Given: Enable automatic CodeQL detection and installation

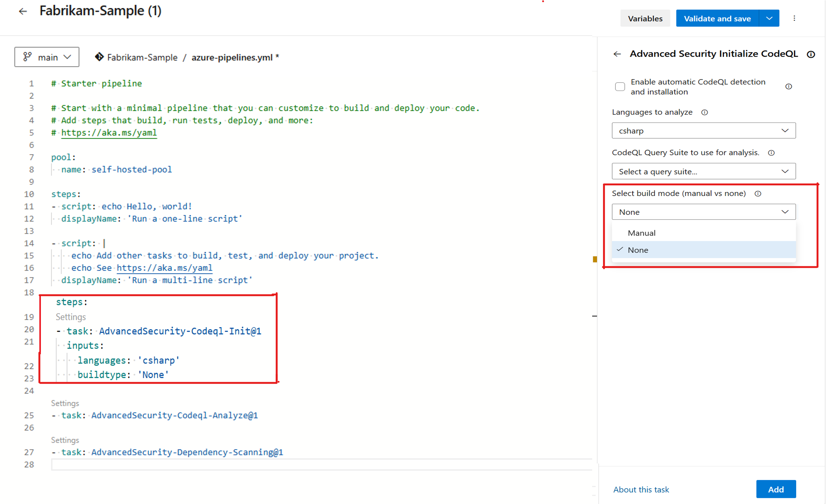Looking at the screenshot, I should pyautogui.click(x=620, y=87).
